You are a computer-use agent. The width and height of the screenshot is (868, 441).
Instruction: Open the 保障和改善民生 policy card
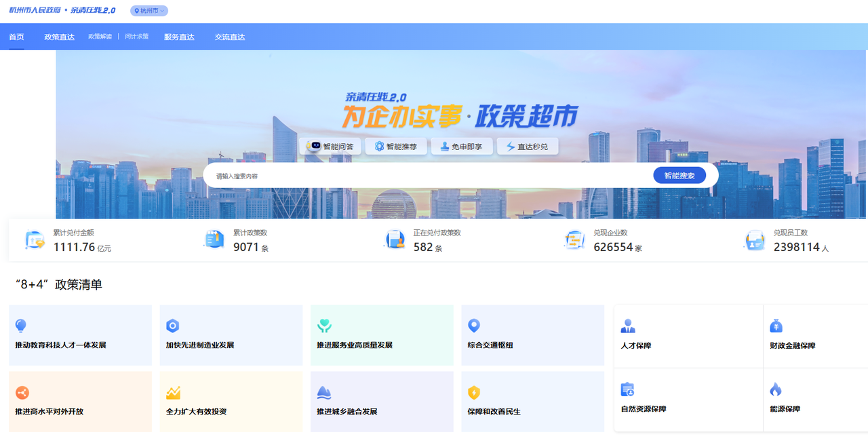click(532, 402)
